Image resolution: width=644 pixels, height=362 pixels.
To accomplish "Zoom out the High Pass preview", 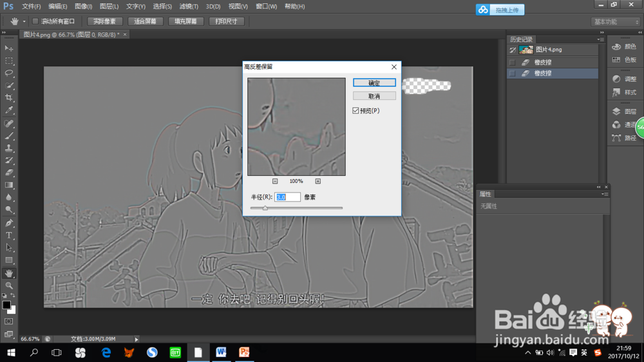I will point(275,181).
